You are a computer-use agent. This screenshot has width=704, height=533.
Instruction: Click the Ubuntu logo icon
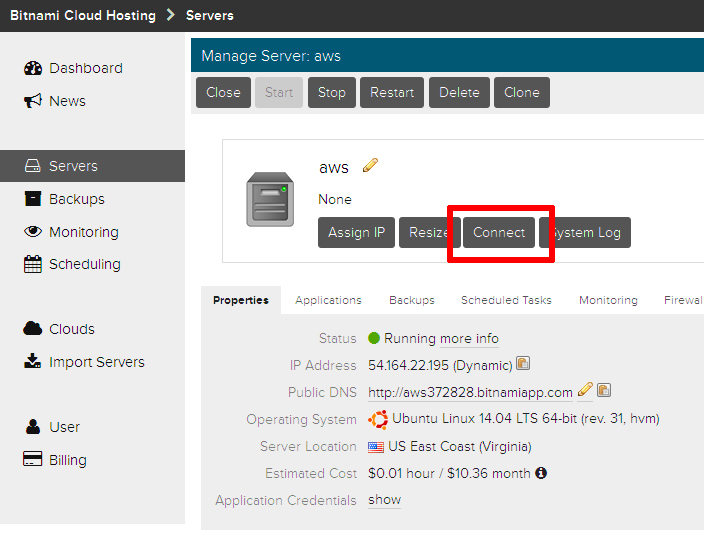[x=378, y=420]
